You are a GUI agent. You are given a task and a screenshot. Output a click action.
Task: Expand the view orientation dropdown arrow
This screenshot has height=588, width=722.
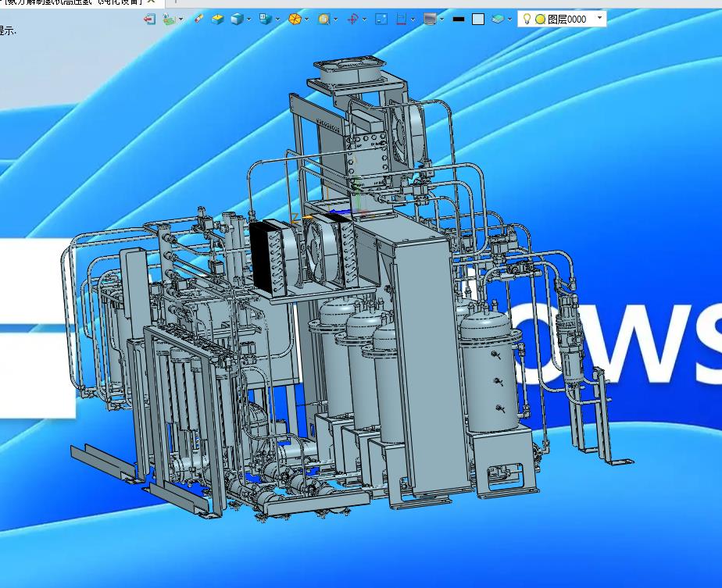[x=277, y=20]
